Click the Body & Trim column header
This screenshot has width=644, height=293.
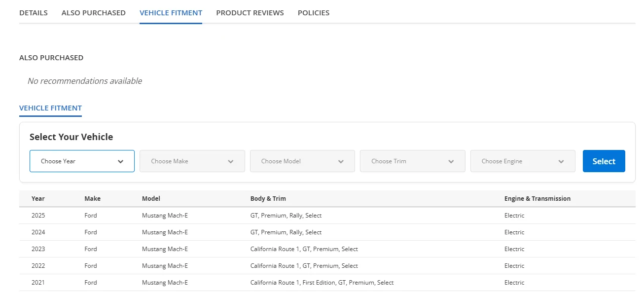click(268, 199)
